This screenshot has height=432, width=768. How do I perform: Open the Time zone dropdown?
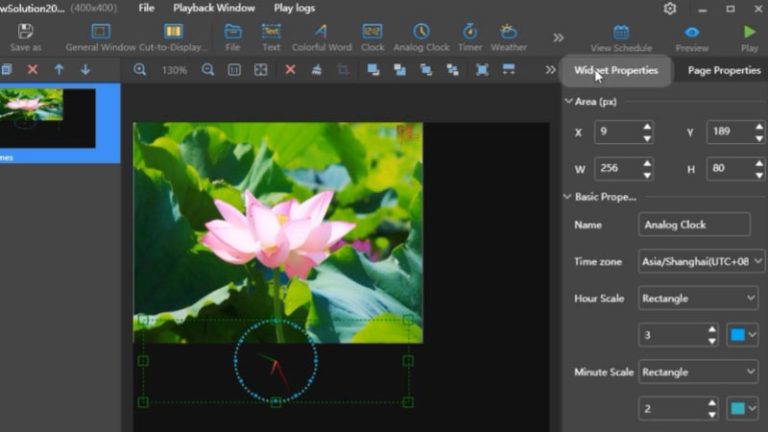pos(700,261)
